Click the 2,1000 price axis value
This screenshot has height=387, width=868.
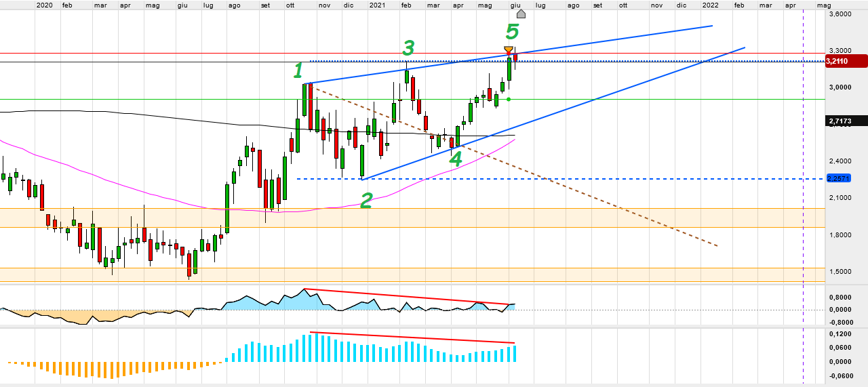tap(841, 198)
